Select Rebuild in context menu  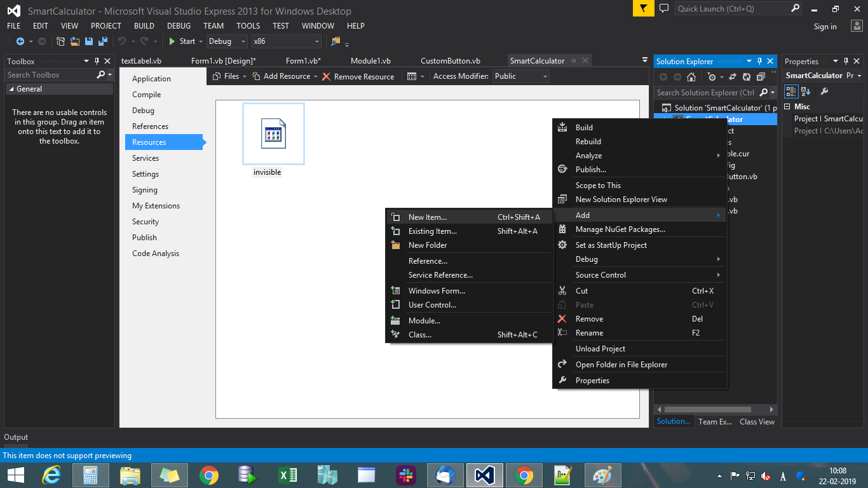pos(640,142)
